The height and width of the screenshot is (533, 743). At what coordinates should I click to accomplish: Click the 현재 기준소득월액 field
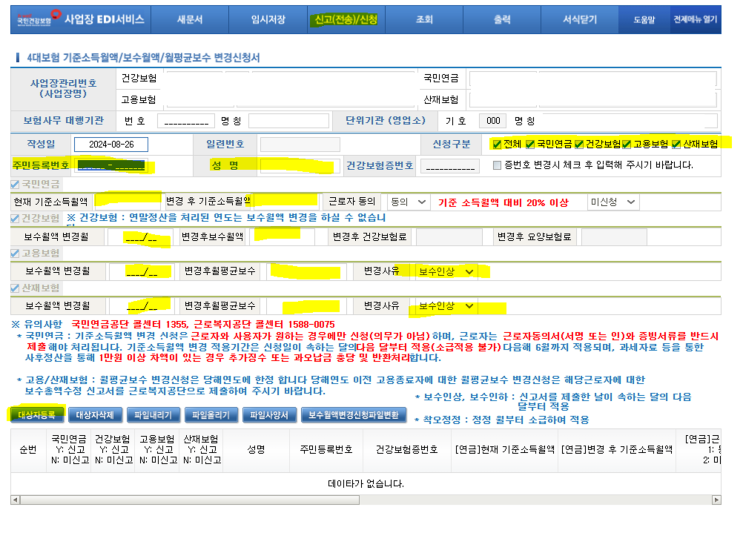pyautogui.click(x=127, y=202)
